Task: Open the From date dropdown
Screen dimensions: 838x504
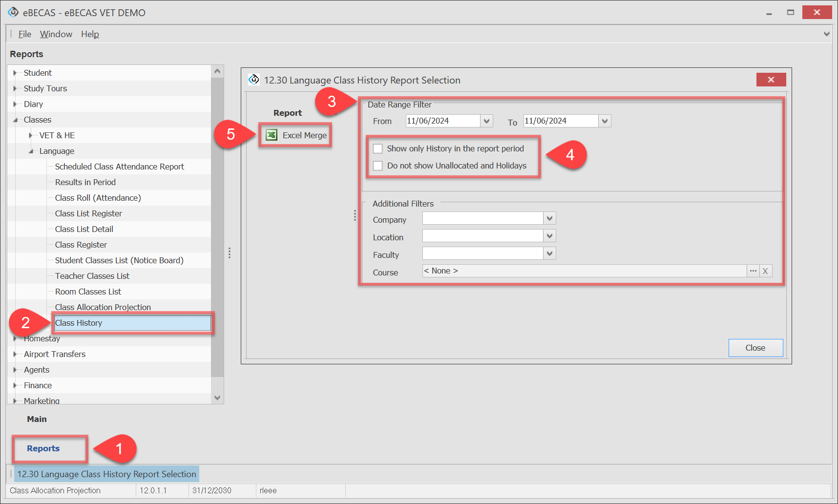Action: [486, 121]
